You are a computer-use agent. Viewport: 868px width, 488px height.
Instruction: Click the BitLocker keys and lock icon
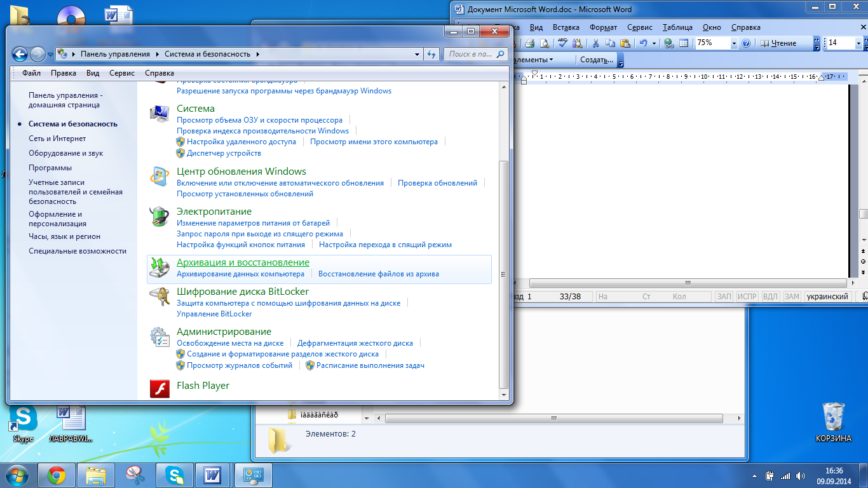[159, 297]
